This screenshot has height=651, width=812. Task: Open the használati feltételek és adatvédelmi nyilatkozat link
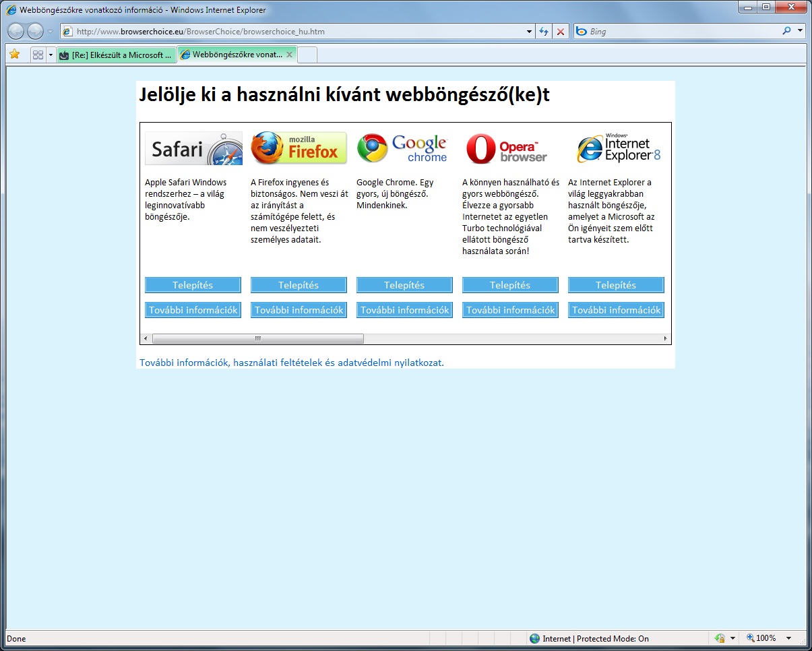click(291, 363)
